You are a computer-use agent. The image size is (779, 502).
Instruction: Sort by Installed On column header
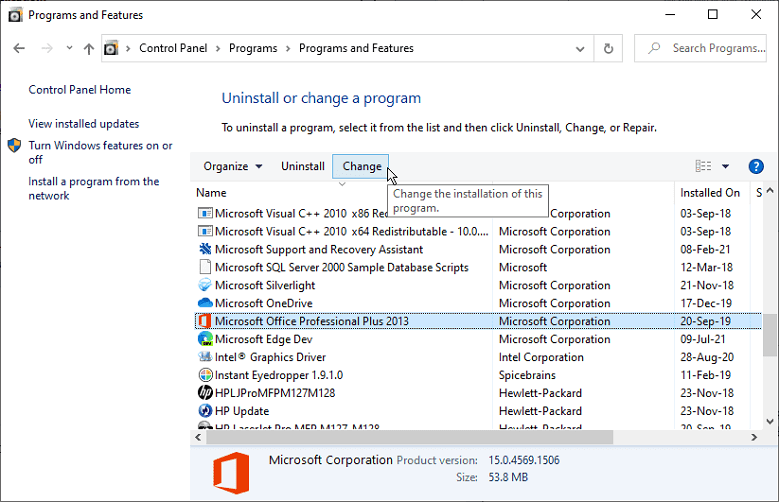pos(710,193)
